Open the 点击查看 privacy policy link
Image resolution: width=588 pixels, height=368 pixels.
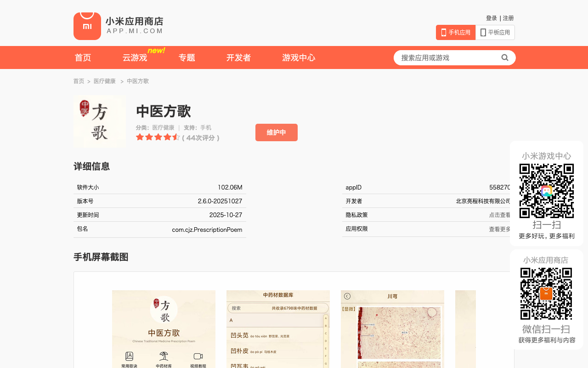tap(500, 215)
